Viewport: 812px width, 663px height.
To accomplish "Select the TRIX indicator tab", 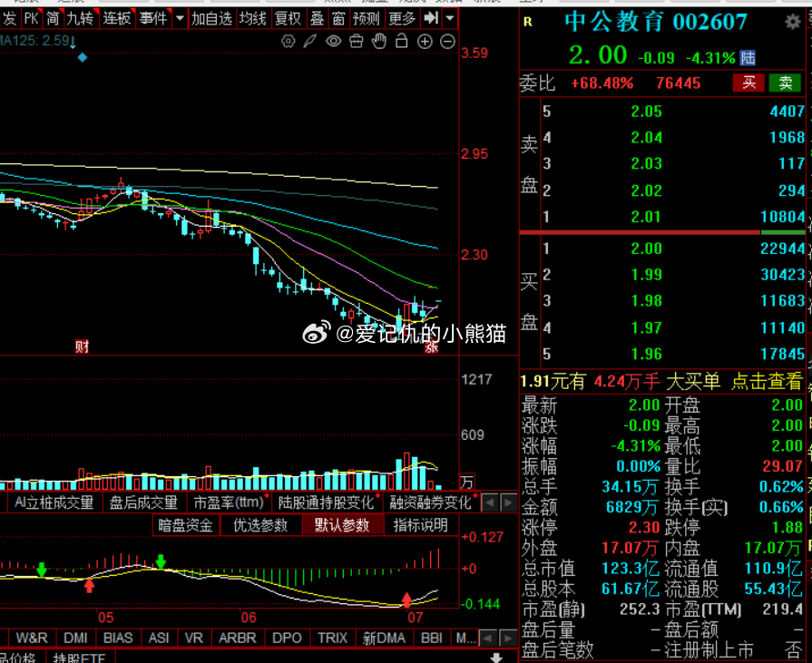I will (332, 638).
